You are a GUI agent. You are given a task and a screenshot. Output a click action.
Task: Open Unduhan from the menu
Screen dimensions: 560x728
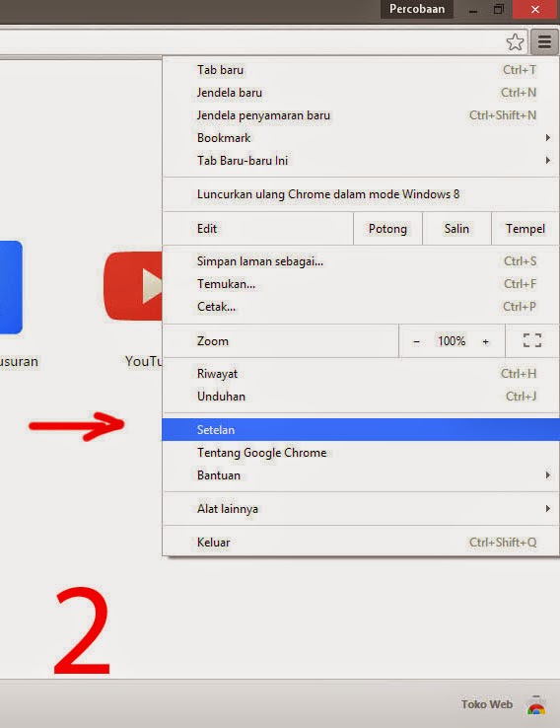(x=361, y=397)
